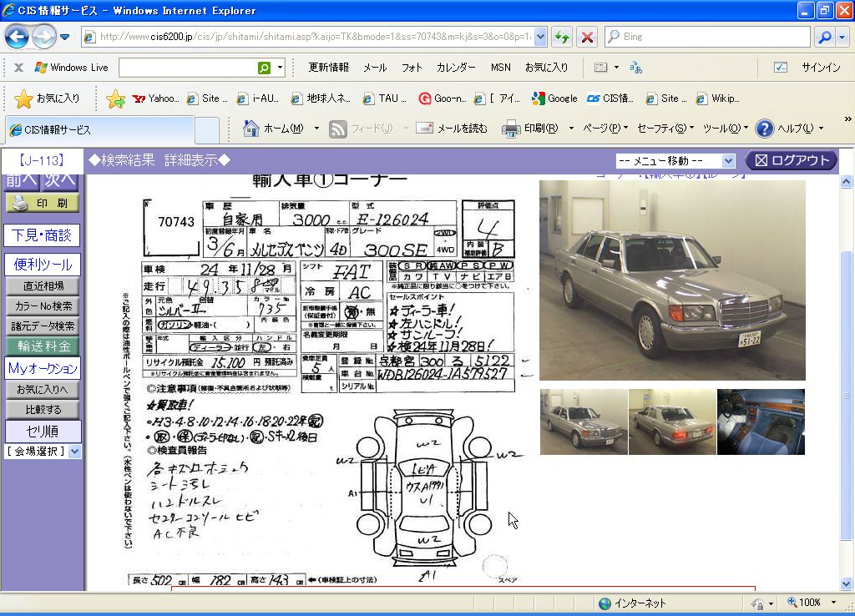Image resolution: width=855 pixels, height=616 pixels.
Task: Click the Read Mail envelope icon
Action: tap(424, 129)
